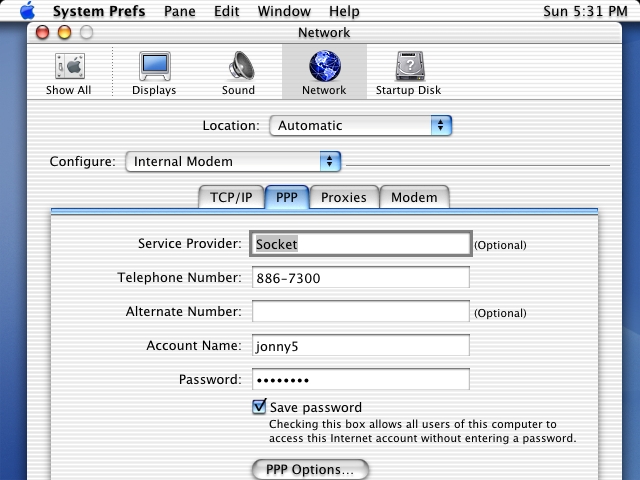The height and width of the screenshot is (480, 640).
Task: Click the Password field
Action: coord(361,380)
